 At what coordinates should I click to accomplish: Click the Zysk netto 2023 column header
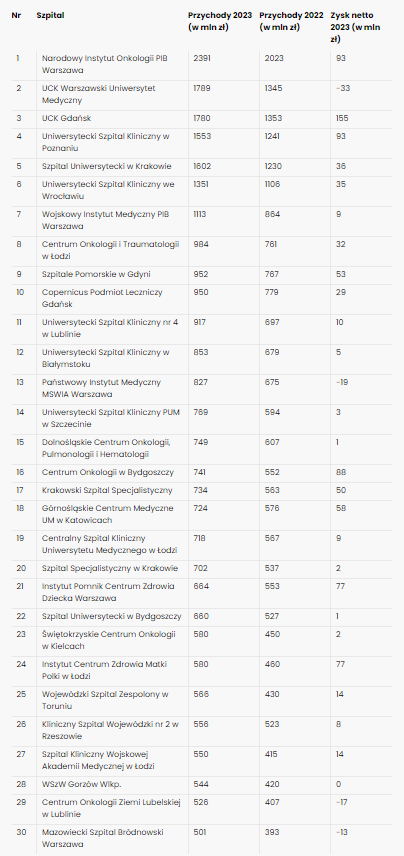356,27
